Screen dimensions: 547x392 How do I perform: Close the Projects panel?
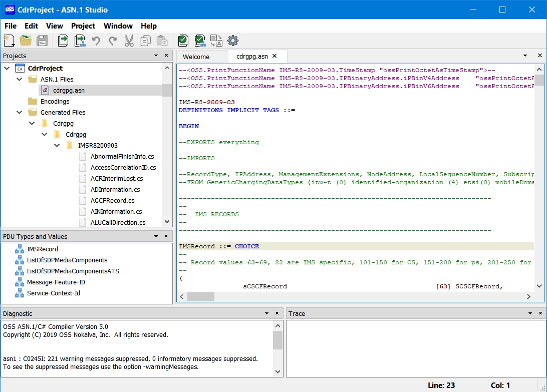[166, 56]
